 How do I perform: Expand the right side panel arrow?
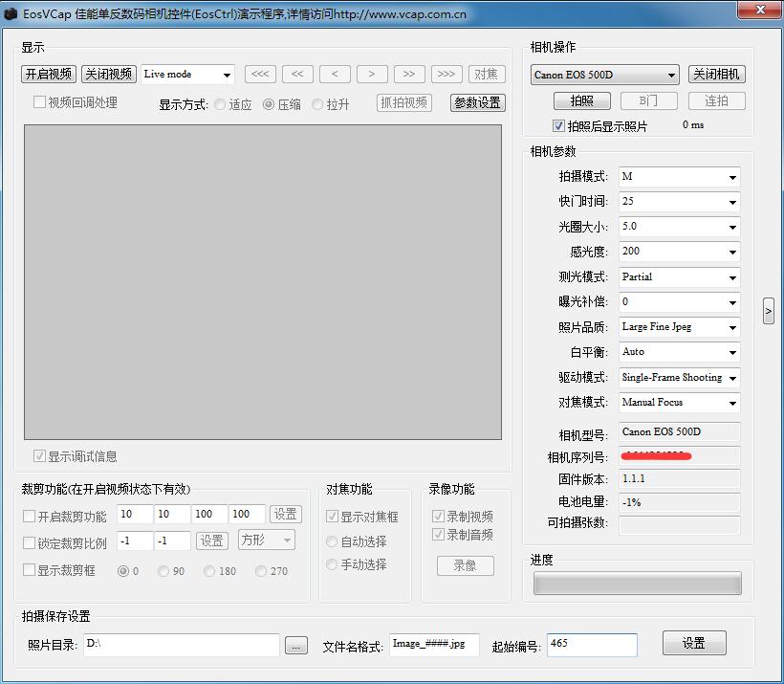768,310
